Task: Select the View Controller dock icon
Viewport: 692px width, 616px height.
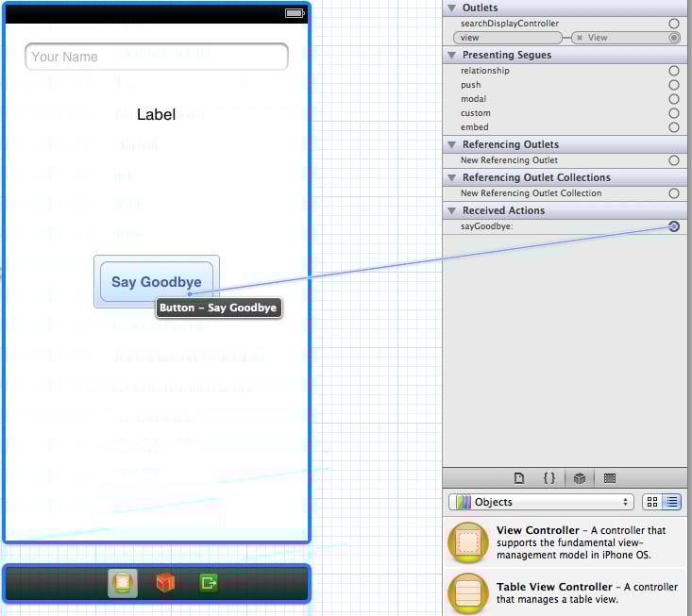Action: coord(123,583)
